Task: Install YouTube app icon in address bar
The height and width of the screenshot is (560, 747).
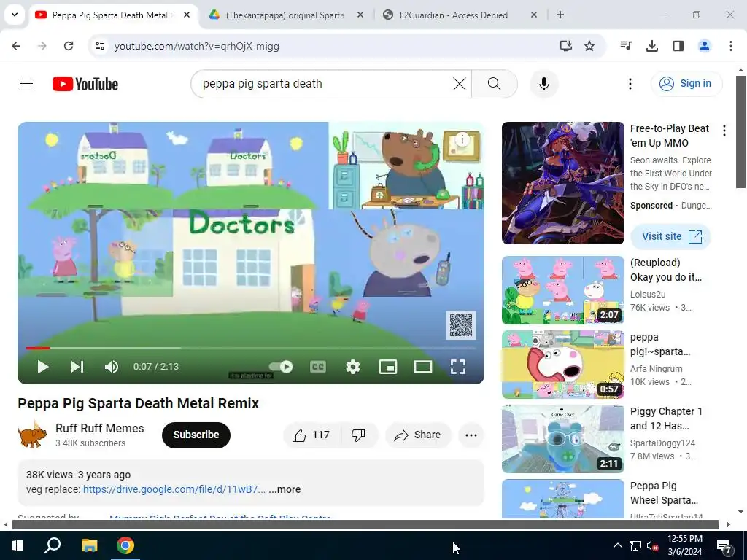Action: pyautogui.click(x=565, y=46)
